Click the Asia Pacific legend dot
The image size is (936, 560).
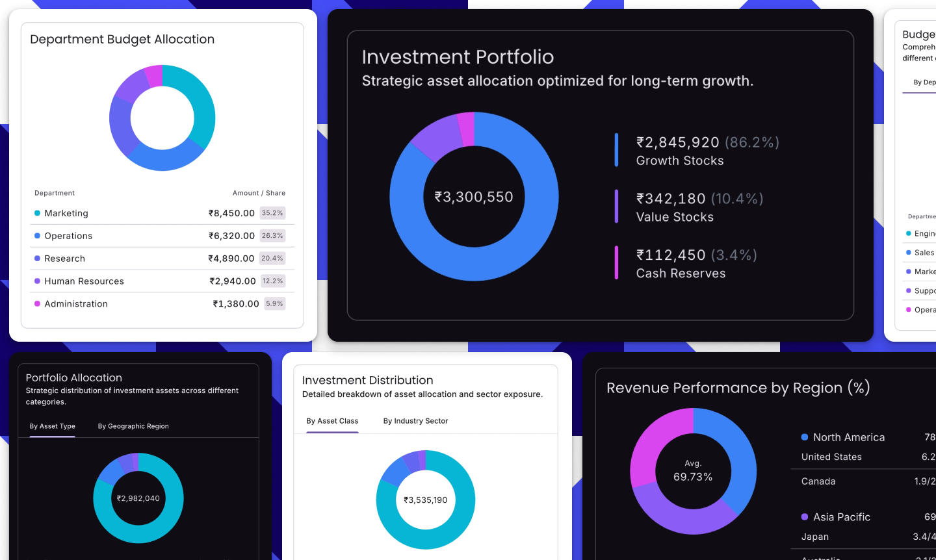[x=805, y=517]
